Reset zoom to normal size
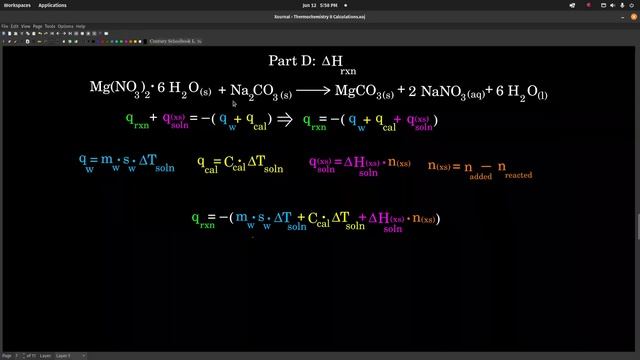Screen dimensions: 640x360 (x=94, y=33)
